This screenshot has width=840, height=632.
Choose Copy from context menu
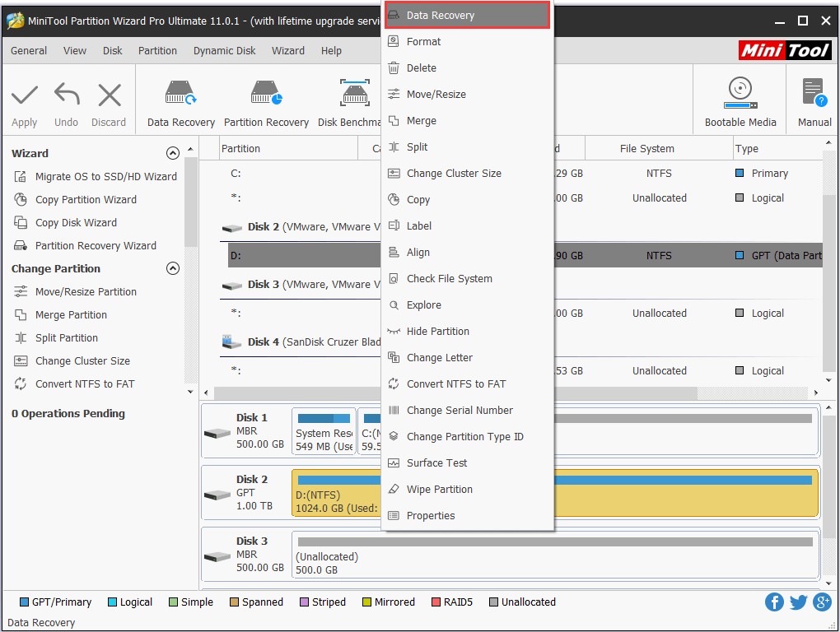pos(467,200)
